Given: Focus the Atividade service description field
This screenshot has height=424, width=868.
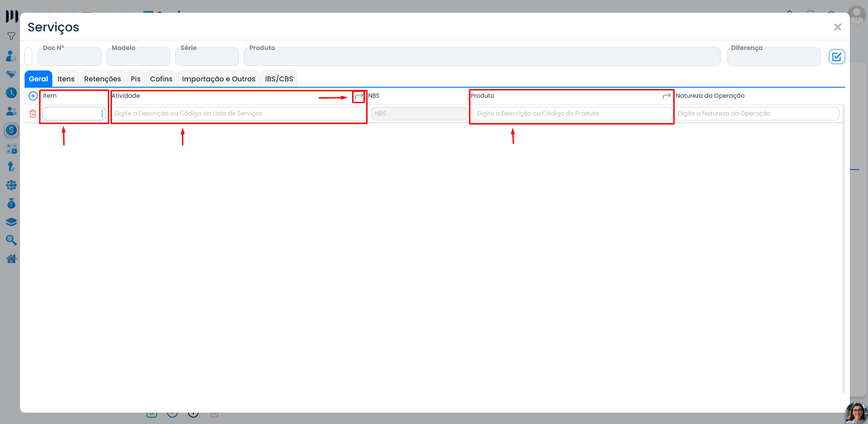Looking at the screenshot, I should pos(238,114).
